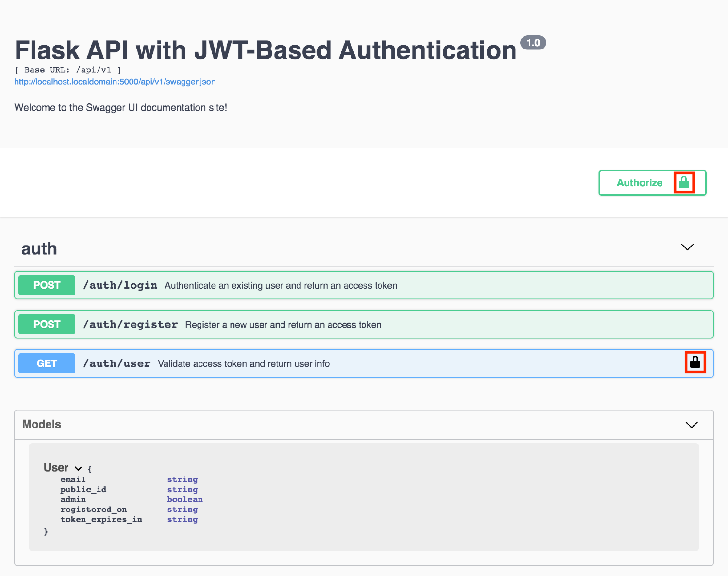728x576 pixels.
Task: Collapse the Models section chevron
Action: pyautogui.click(x=692, y=425)
